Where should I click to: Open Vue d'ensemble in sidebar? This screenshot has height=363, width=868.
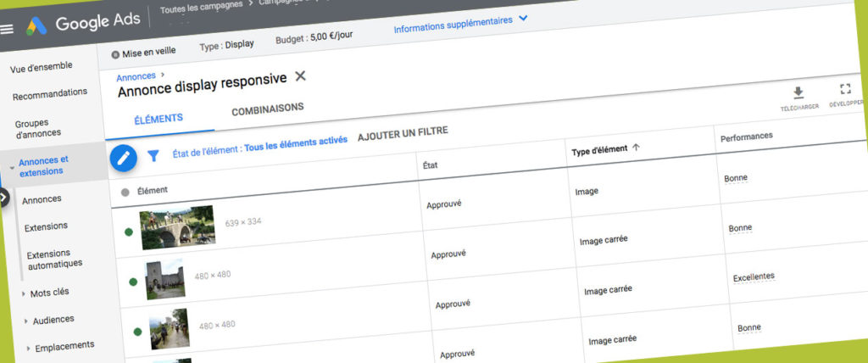pos(41,68)
